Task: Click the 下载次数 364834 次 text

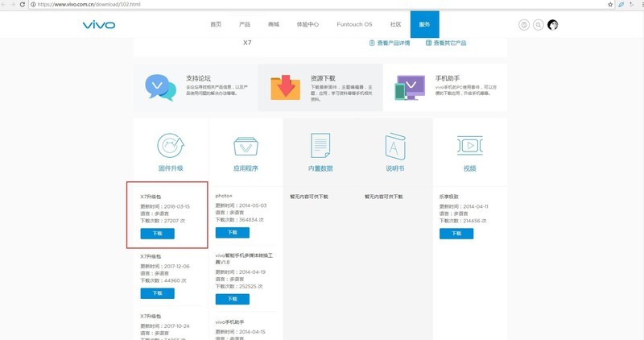Action: [x=239, y=220]
